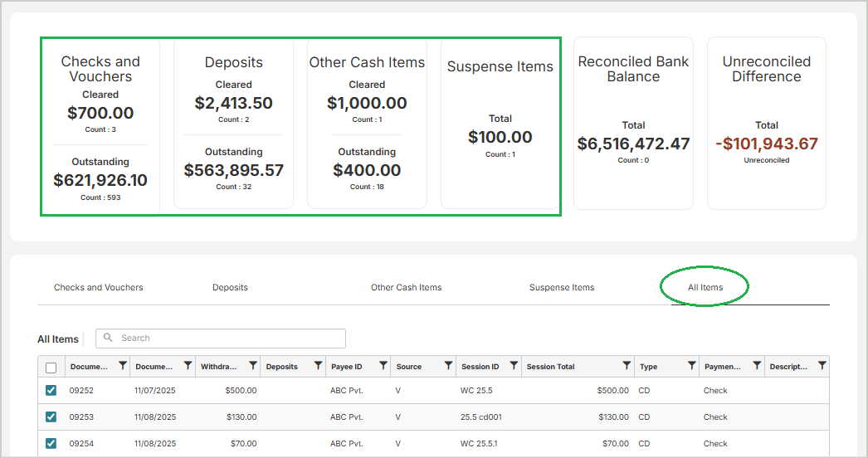This screenshot has width=868, height=458.
Task: Open the Deposits column filter icon
Action: click(x=318, y=366)
